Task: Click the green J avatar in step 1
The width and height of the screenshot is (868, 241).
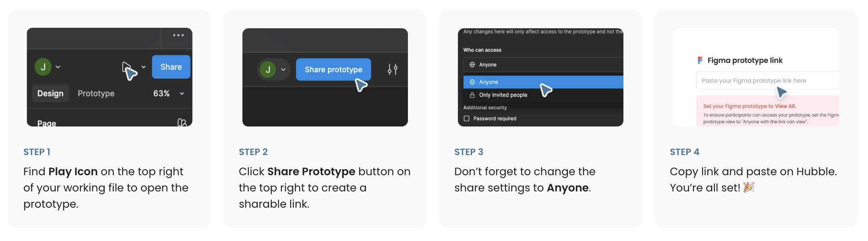Action: pos(43,67)
